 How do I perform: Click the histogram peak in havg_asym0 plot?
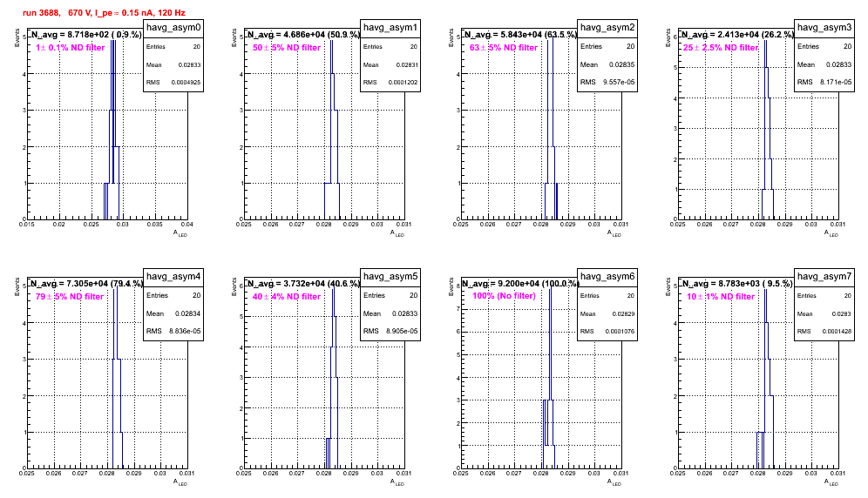113,38
